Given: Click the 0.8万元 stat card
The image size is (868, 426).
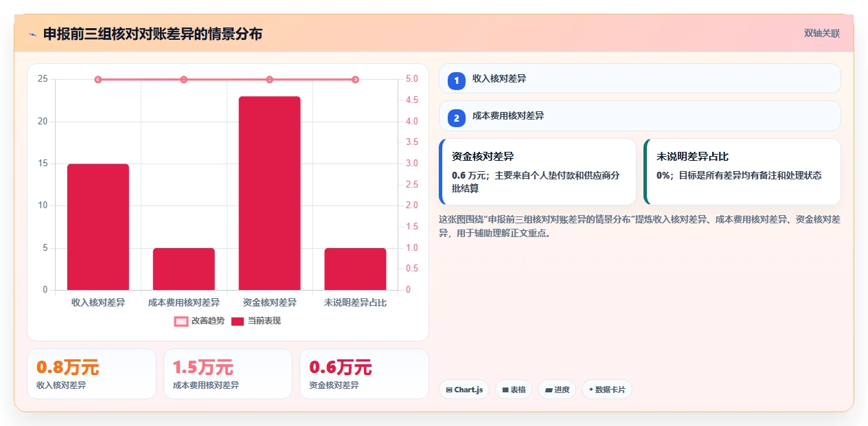Looking at the screenshot, I should [91, 374].
